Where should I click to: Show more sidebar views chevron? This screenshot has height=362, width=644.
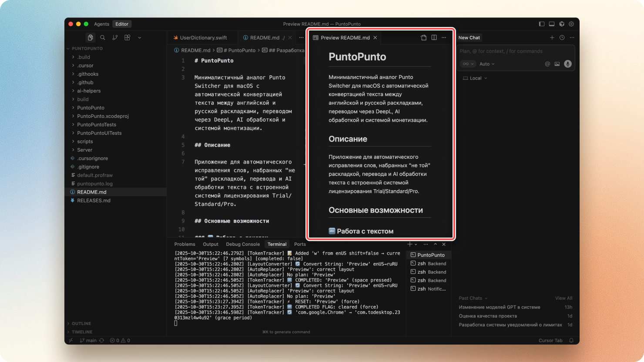click(x=140, y=38)
